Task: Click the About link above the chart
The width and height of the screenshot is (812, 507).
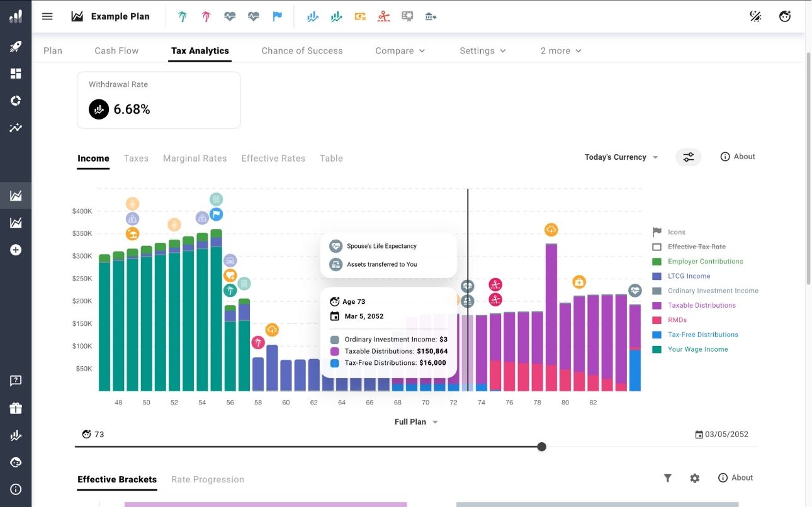Action: click(x=738, y=157)
